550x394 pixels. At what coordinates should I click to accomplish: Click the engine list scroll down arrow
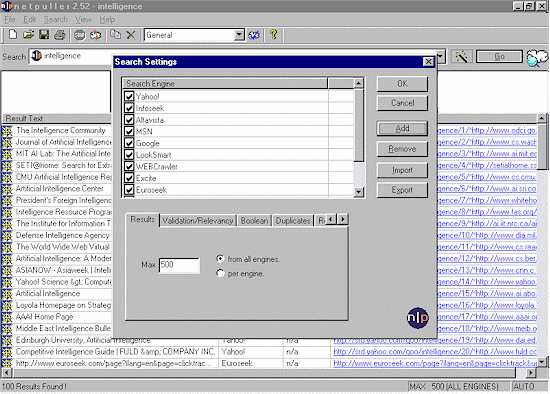coord(358,192)
